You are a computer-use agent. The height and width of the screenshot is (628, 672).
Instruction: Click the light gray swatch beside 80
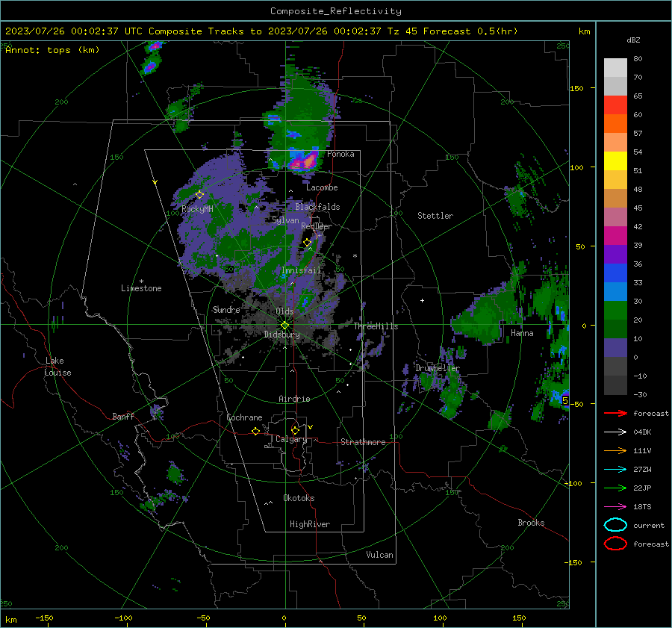click(x=615, y=68)
